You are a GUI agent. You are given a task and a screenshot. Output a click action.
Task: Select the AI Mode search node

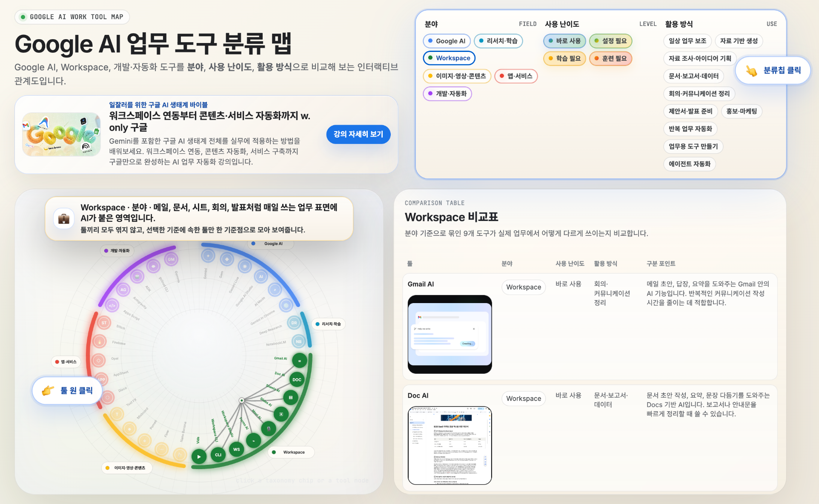275,290
